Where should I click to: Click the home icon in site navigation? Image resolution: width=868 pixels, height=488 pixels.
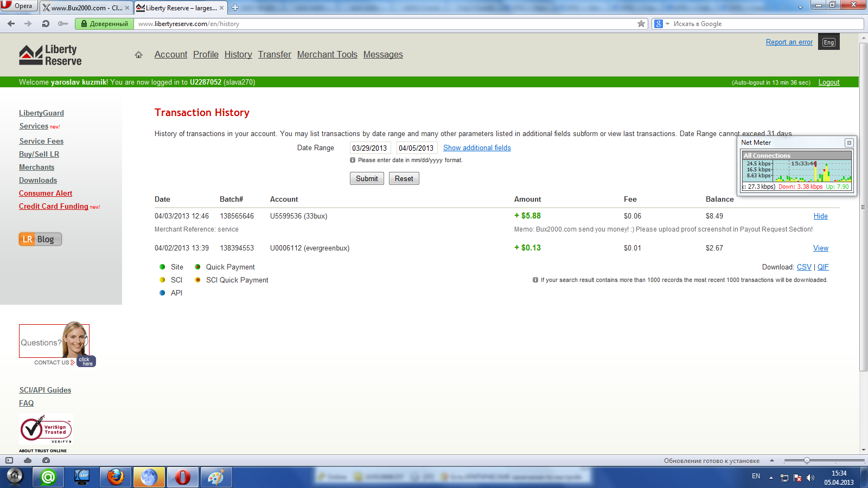[138, 55]
